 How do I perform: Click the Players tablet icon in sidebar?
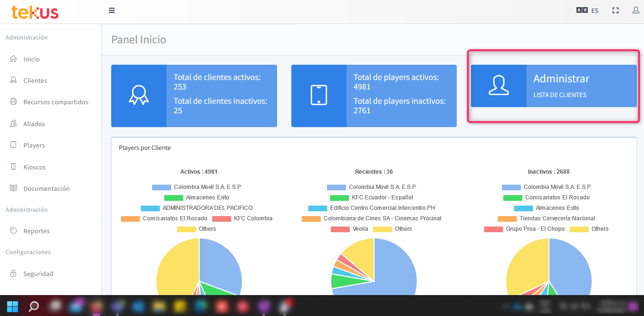pyautogui.click(x=13, y=145)
